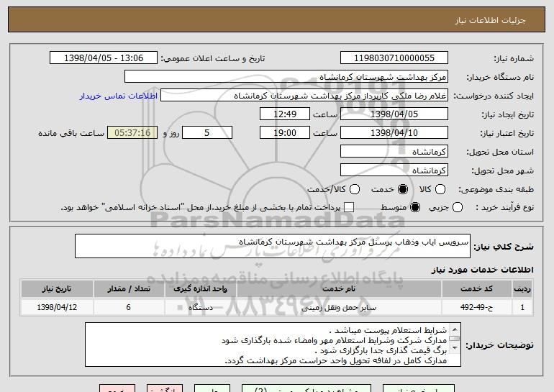Open the اطلاعات تماس خریدار link

click(x=119, y=96)
